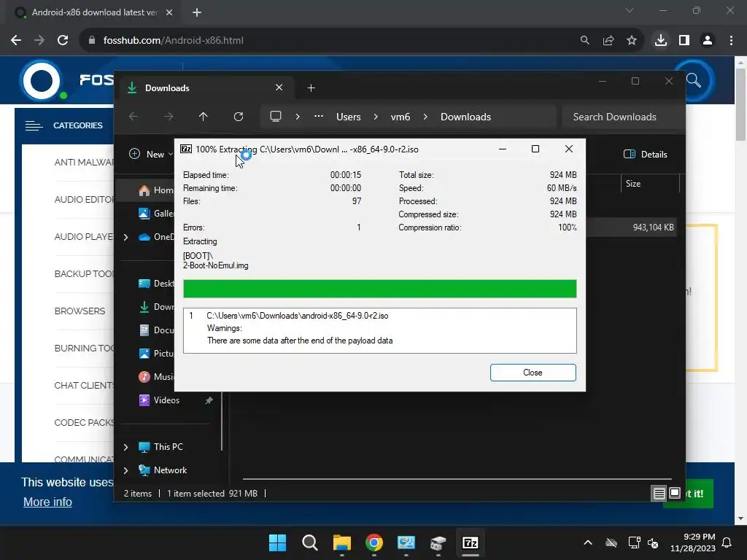
Task: Expand chevron after Users in breadcrumb
Action: 376,117
